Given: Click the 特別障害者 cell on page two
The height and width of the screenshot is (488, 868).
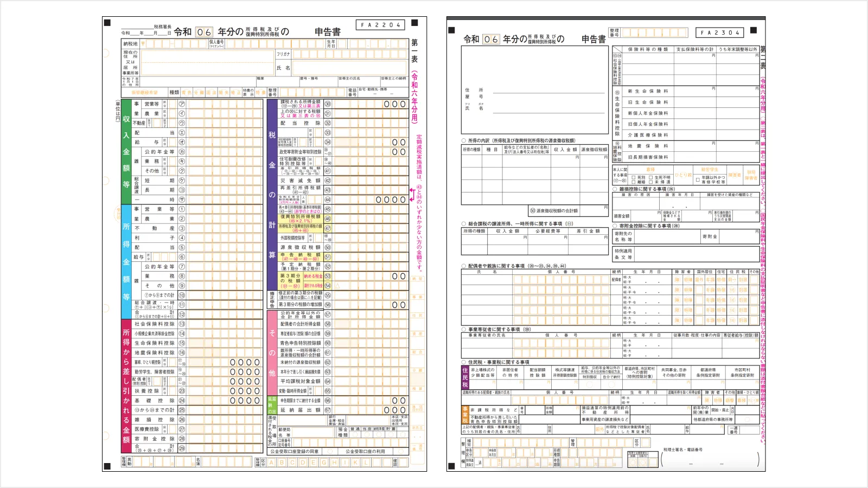Looking at the screenshot, I should [x=751, y=175].
